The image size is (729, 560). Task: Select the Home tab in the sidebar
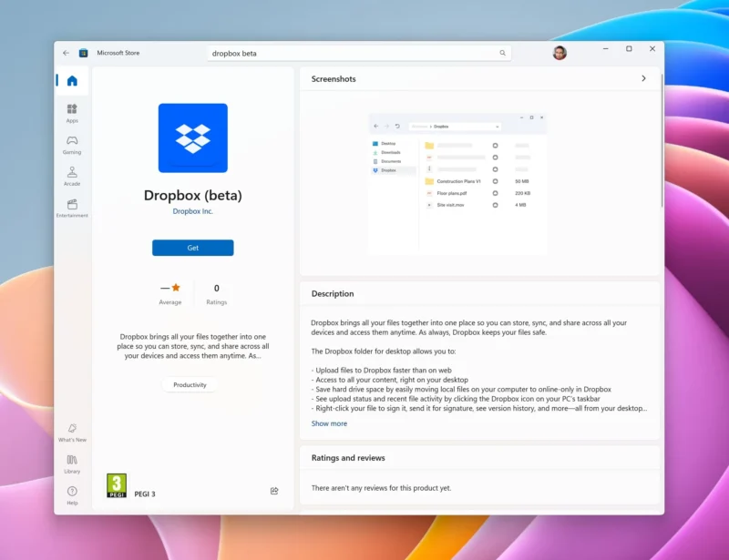(x=73, y=80)
